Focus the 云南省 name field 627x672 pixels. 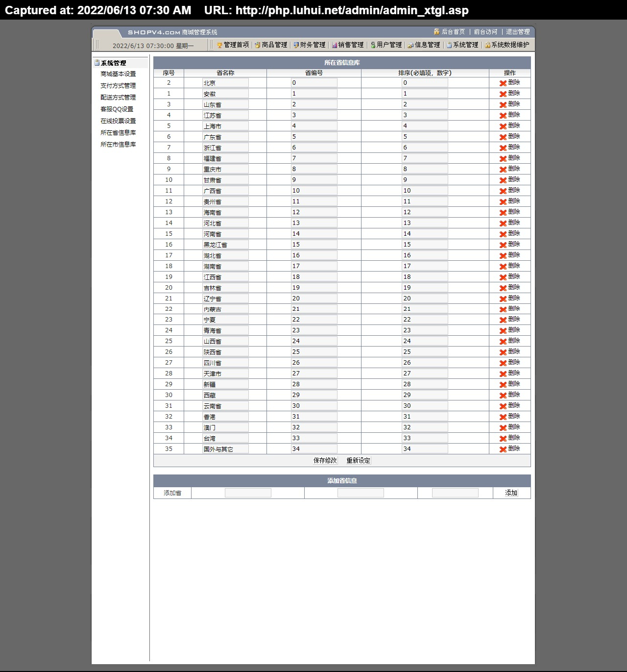point(225,406)
